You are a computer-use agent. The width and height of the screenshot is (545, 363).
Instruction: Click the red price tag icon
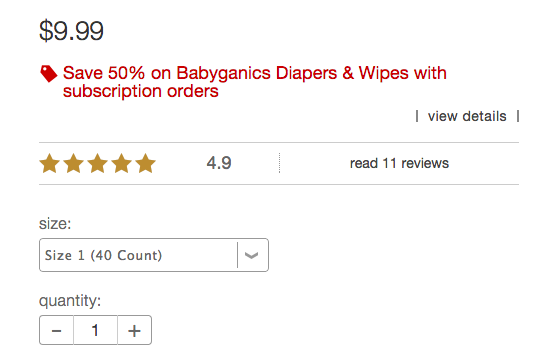pos(48,73)
